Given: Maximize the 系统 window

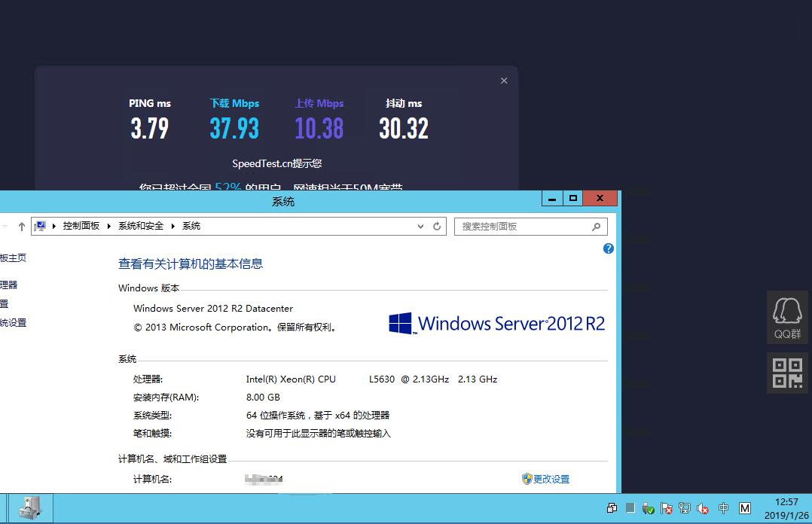Looking at the screenshot, I should (572, 198).
